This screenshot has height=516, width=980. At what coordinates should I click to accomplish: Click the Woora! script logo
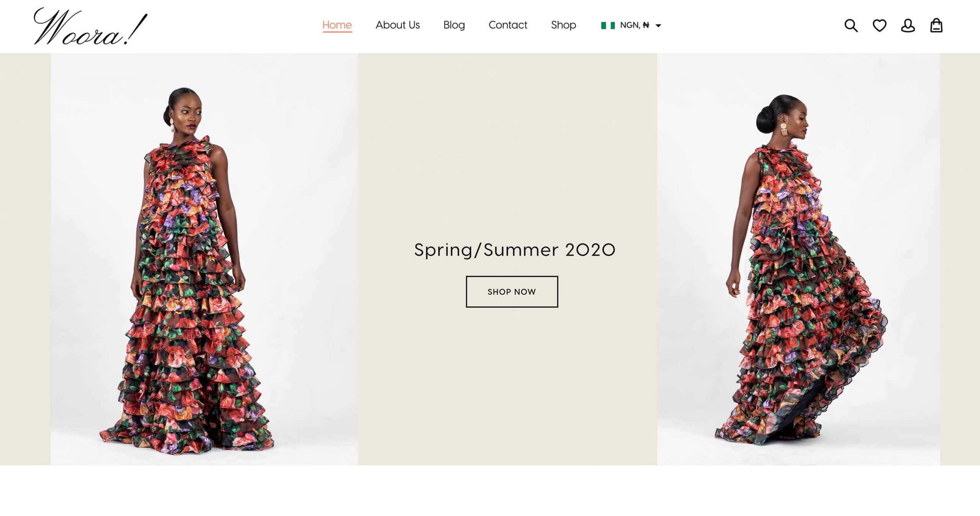90,27
